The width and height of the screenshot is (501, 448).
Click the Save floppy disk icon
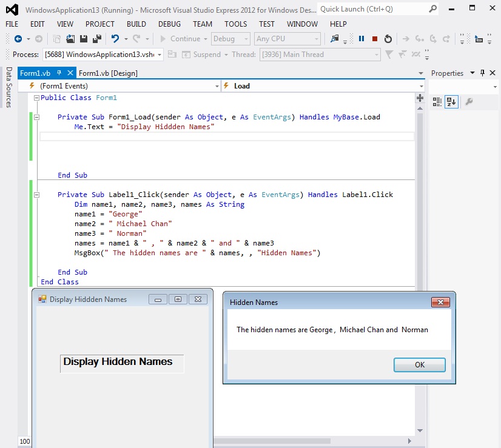click(x=84, y=39)
